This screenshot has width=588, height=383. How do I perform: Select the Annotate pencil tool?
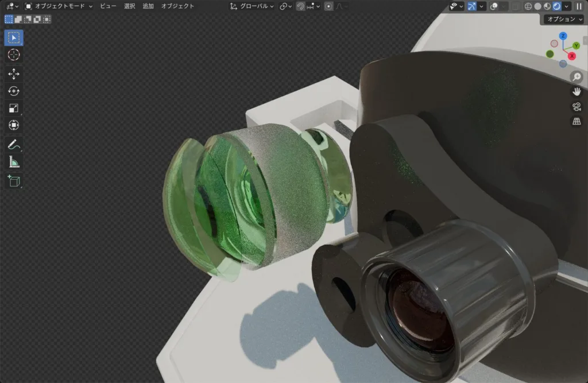(x=14, y=144)
